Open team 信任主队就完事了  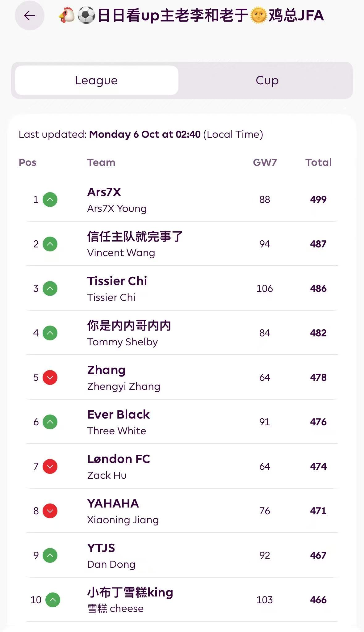135,237
